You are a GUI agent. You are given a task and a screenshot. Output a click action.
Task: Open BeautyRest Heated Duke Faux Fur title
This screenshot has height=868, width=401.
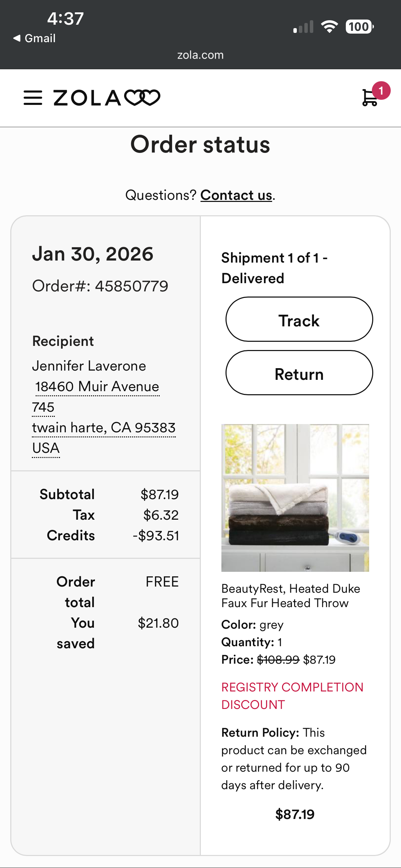[x=291, y=596]
